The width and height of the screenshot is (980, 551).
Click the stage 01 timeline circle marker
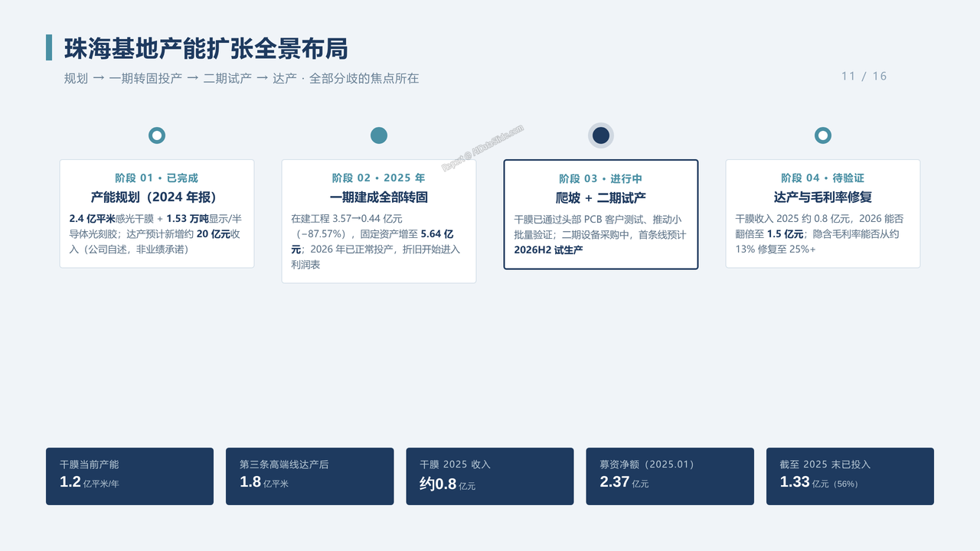pos(157,135)
